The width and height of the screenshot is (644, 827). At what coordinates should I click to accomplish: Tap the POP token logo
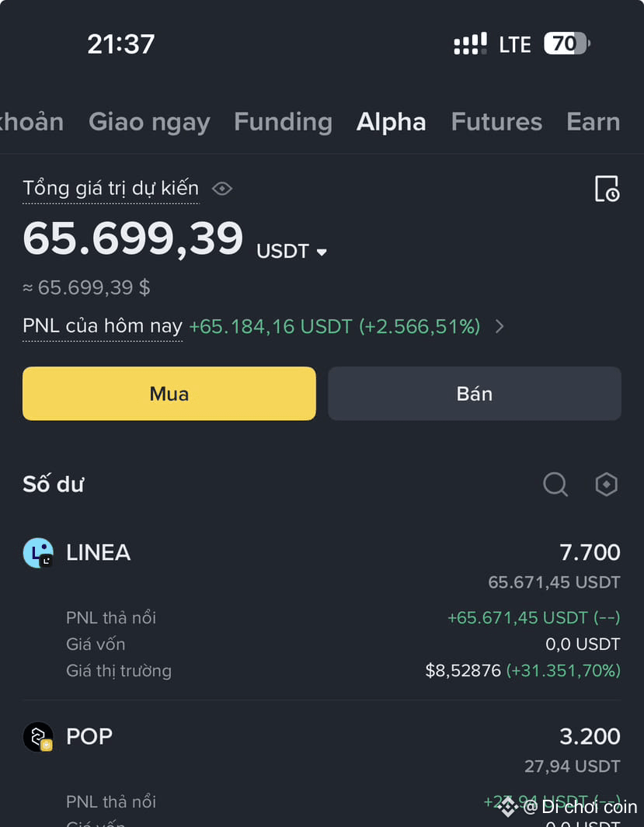coord(38,737)
